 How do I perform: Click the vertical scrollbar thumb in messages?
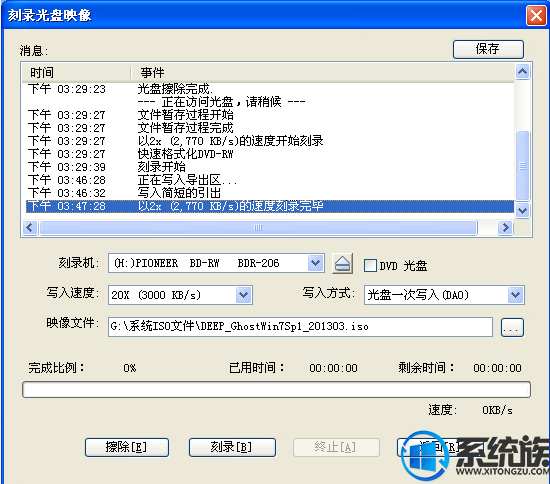point(522,166)
